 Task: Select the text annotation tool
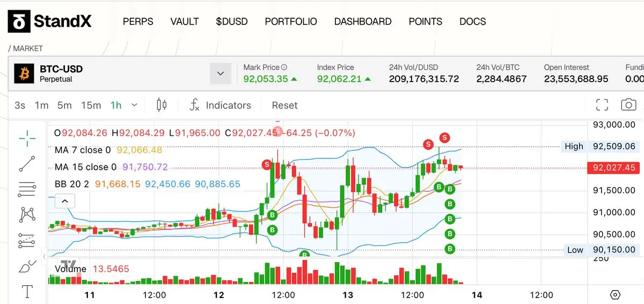pos(27,292)
